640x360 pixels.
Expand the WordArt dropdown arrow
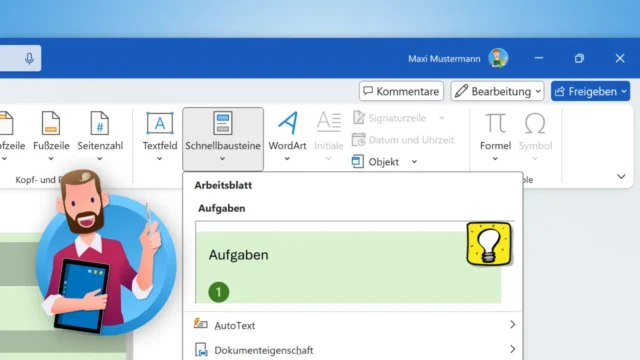[x=287, y=159]
